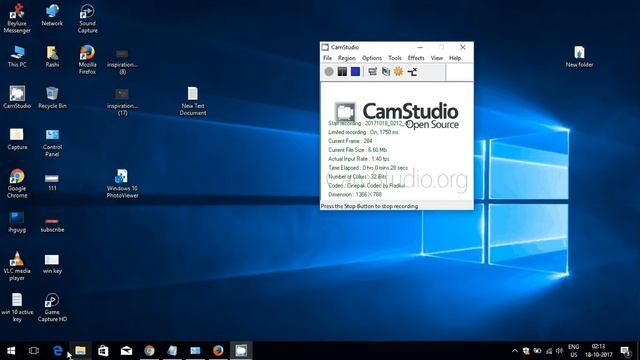
Task: Open the Effects menu
Action: click(x=416, y=58)
